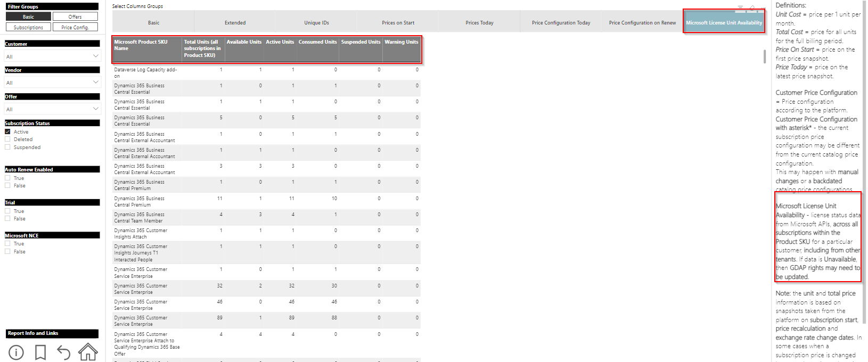Viewport: 868px width, 362px height.
Task: Click the Basic filter group button
Action: click(x=28, y=17)
